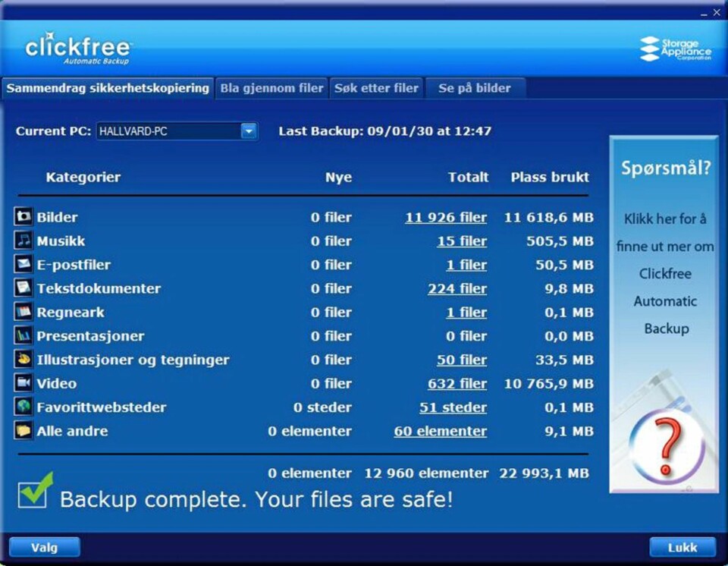Click the Regneark spreadsheet icon

coord(24,311)
